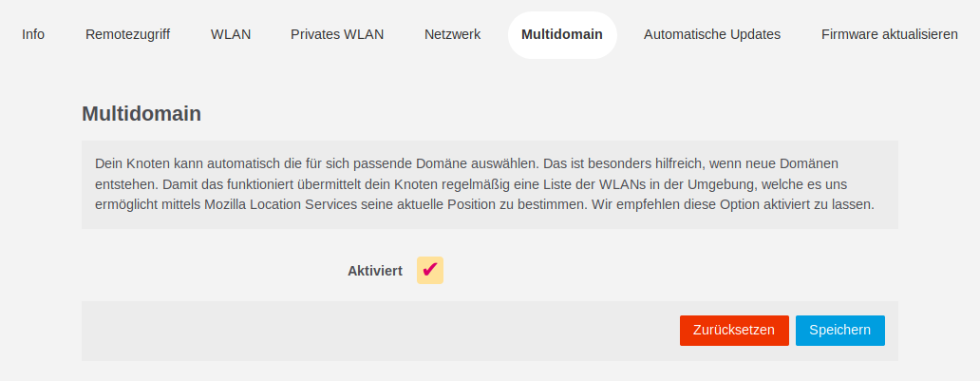Uncheck the Aktiviert checkbox
Image resolution: width=980 pixels, height=381 pixels.
pos(430,270)
